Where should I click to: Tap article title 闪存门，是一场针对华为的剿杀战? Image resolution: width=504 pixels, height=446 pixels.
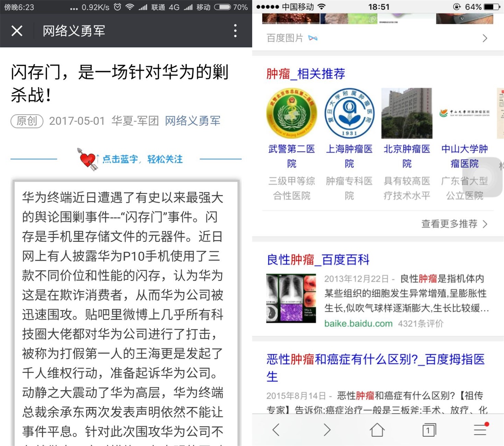[x=119, y=83]
